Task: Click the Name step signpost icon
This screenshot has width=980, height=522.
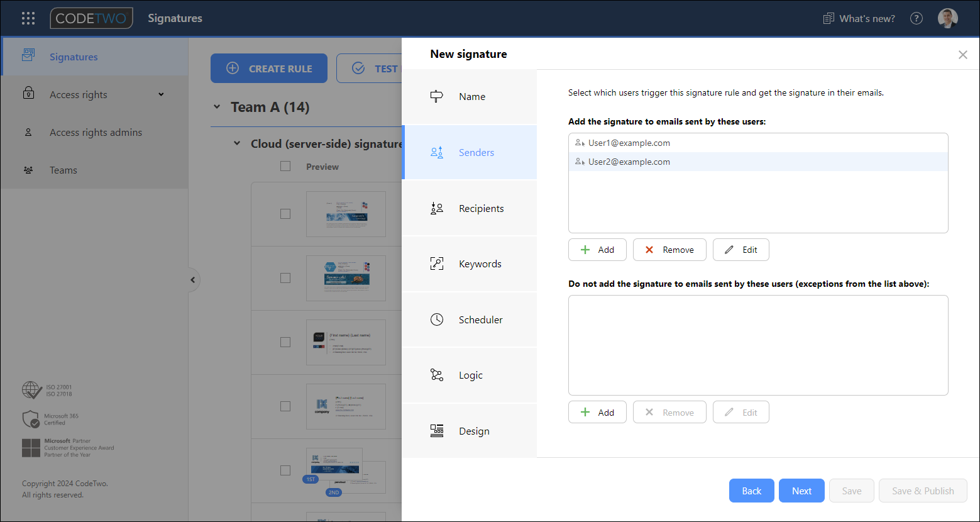Action: (437, 96)
